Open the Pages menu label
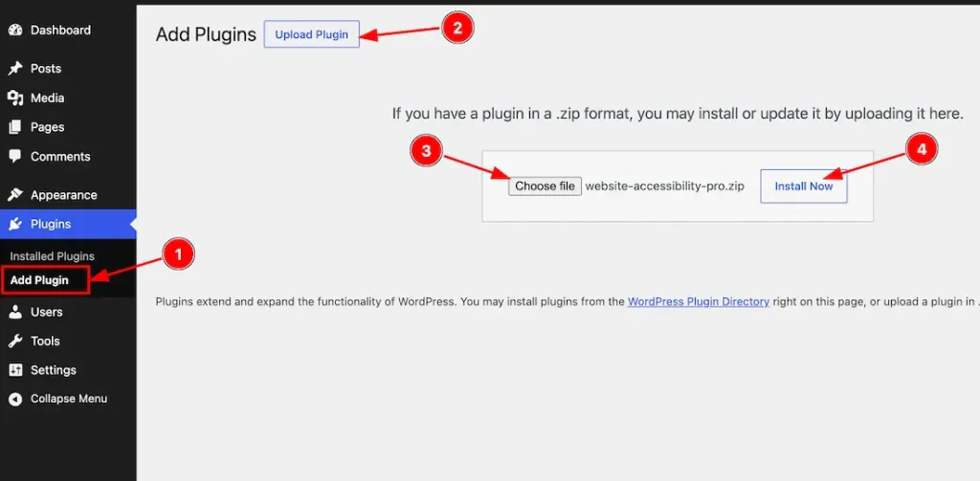Image resolution: width=980 pixels, height=481 pixels. click(x=48, y=127)
